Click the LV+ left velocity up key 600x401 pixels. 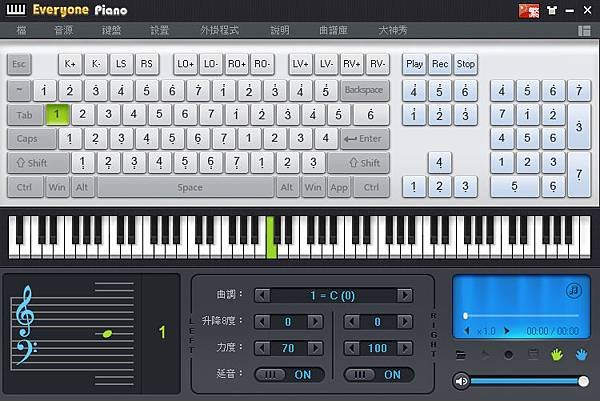click(x=300, y=64)
